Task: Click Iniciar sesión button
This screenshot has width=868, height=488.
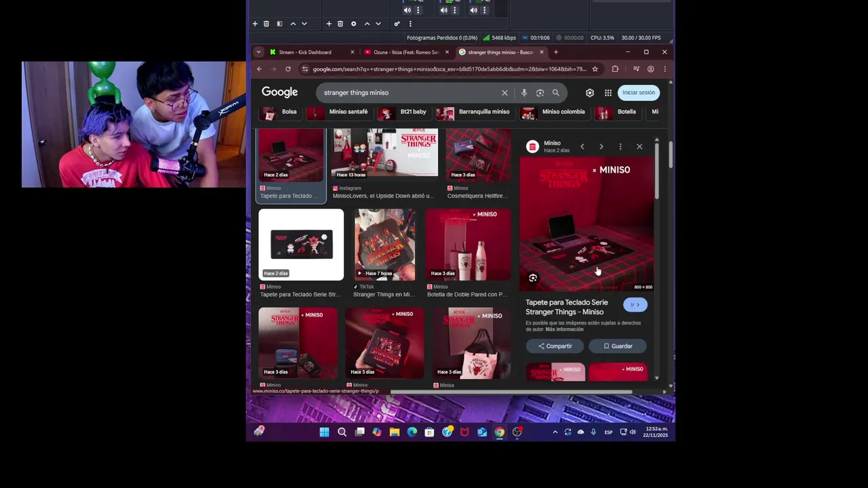Action: [x=639, y=93]
